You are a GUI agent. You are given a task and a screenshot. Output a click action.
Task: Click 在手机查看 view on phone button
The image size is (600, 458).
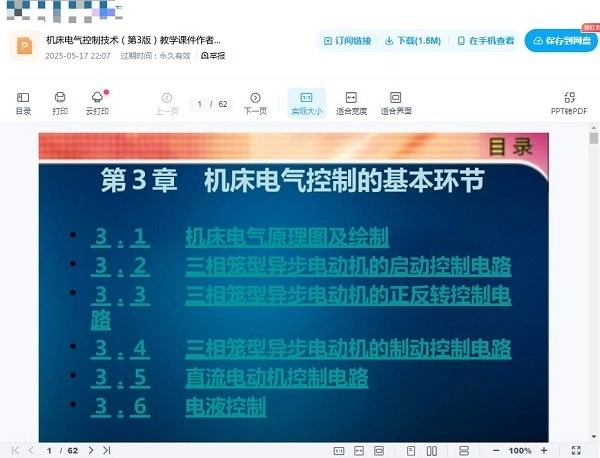point(486,41)
